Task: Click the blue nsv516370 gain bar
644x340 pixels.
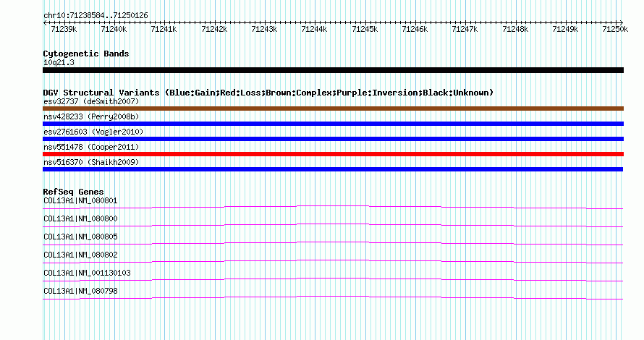Action: [x=333, y=169]
